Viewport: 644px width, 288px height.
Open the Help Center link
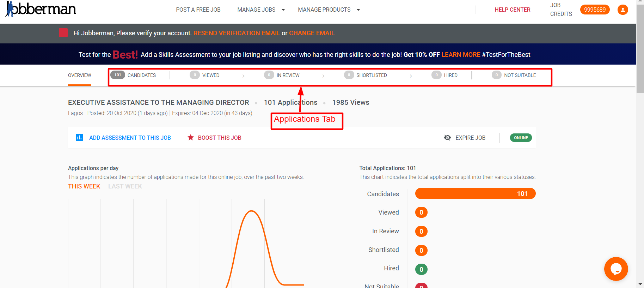click(x=512, y=10)
